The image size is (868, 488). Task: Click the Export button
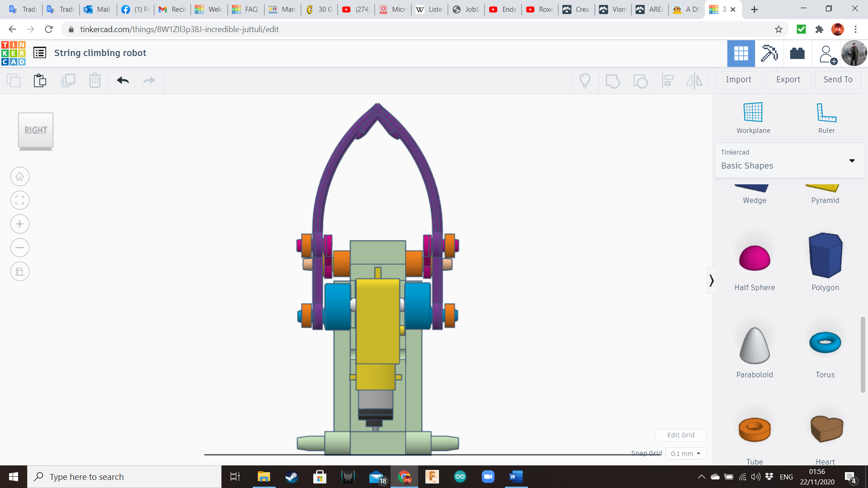tap(788, 80)
